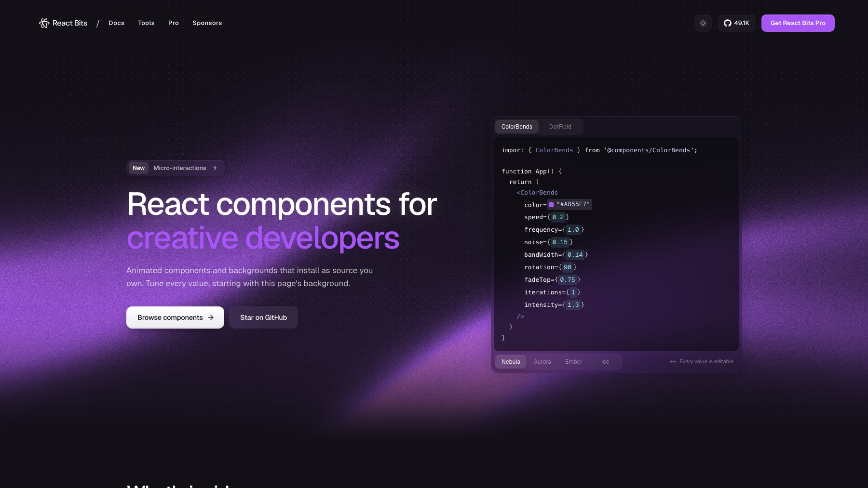868x488 pixels.
Task: Edit the iterations value 1
Action: coord(573,292)
